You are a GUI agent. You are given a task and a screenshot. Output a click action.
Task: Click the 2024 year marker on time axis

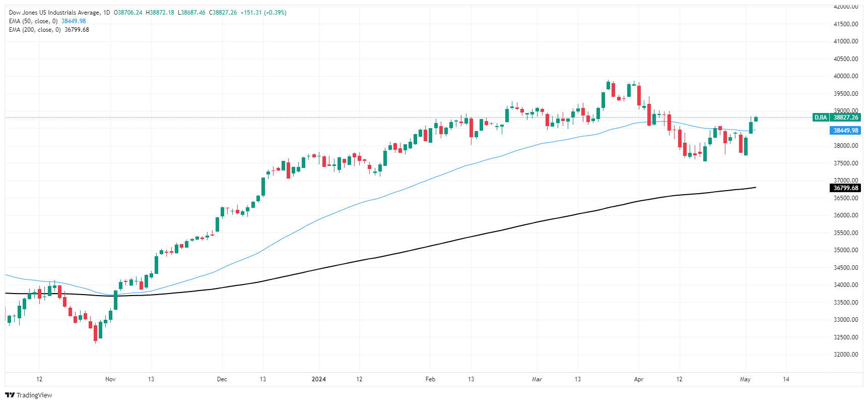point(319,379)
